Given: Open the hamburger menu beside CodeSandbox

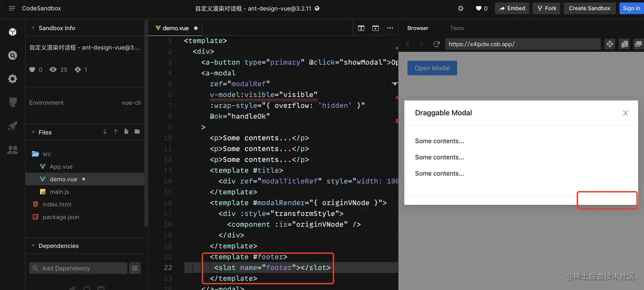Looking at the screenshot, I should pos(12,8).
